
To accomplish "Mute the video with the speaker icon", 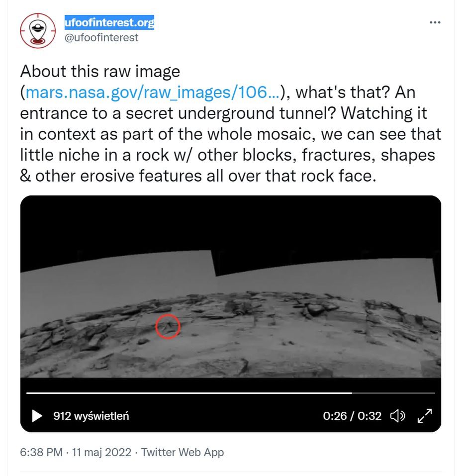I will point(397,416).
